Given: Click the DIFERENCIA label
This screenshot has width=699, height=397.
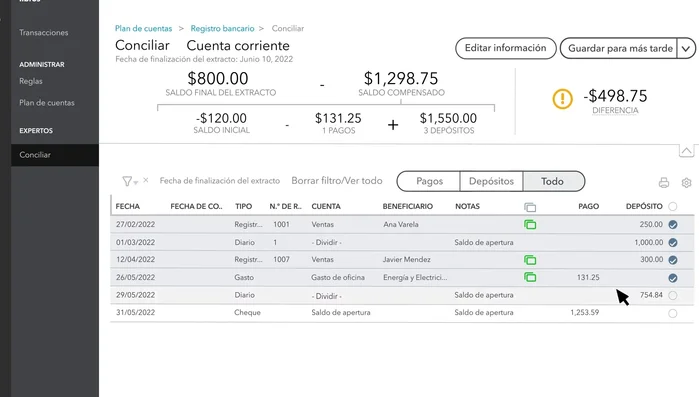Looking at the screenshot, I should (x=615, y=111).
